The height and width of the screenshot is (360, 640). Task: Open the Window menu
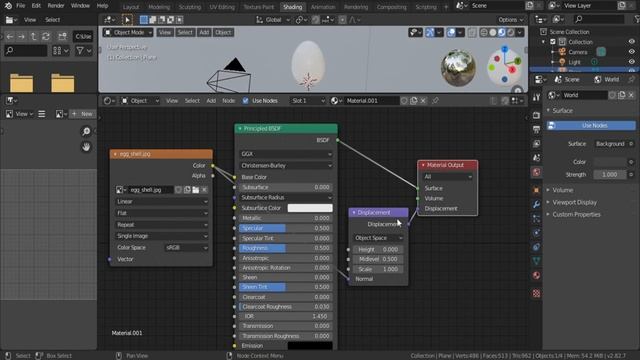[80, 6]
